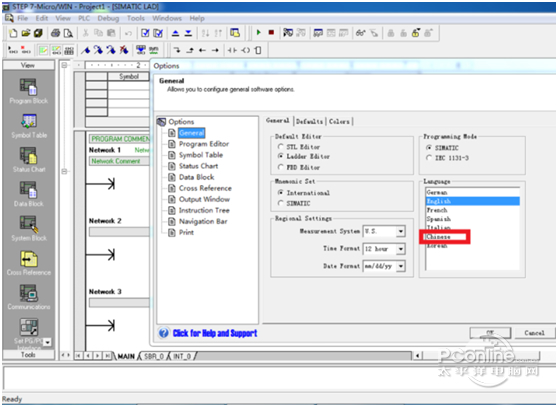Select Instruction Tree in options tree

(x=204, y=210)
